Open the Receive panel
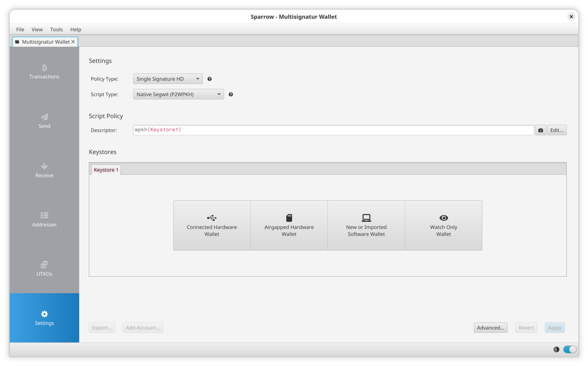588x366 pixels. pyautogui.click(x=44, y=170)
